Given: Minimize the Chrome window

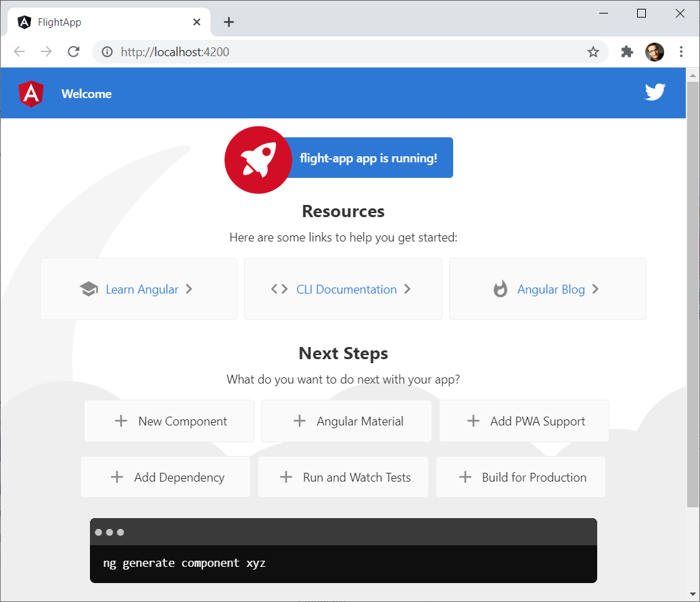Looking at the screenshot, I should tap(603, 14).
